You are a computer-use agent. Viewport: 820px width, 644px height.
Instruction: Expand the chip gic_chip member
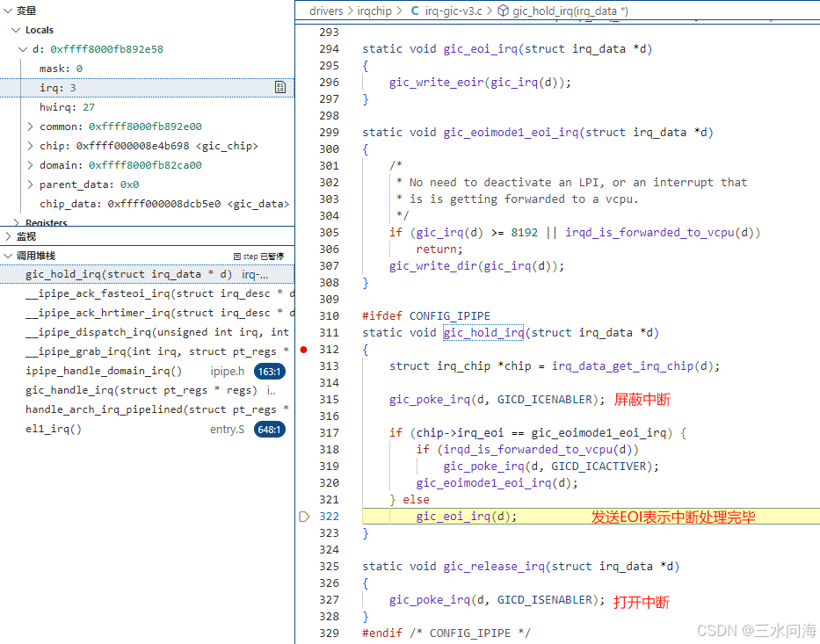tap(30, 146)
